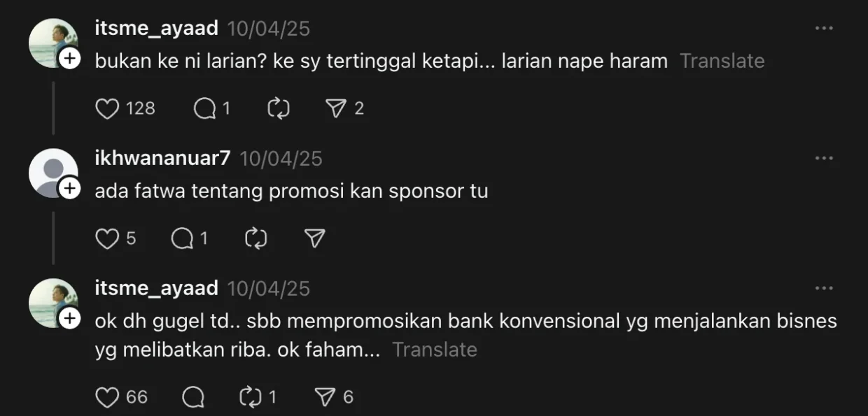Translate the comment about riba
The height and width of the screenshot is (416, 868).
click(x=435, y=350)
